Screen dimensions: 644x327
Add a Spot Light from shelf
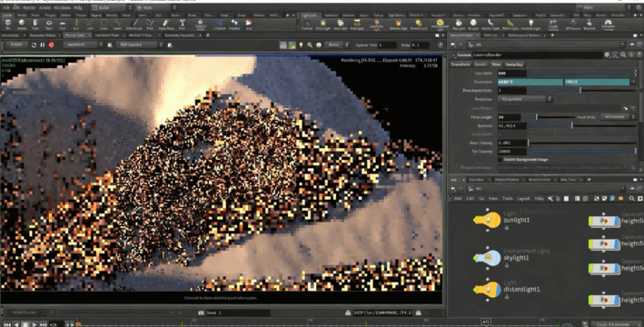pos(340,25)
